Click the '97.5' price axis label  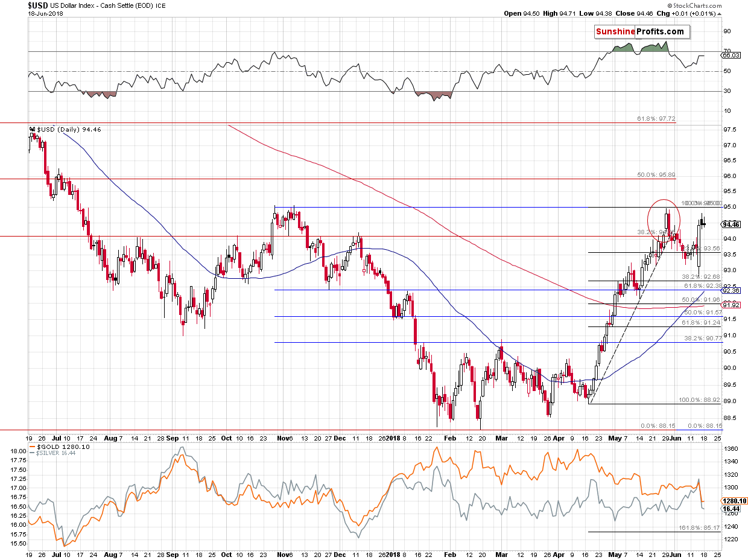tap(730, 129)
